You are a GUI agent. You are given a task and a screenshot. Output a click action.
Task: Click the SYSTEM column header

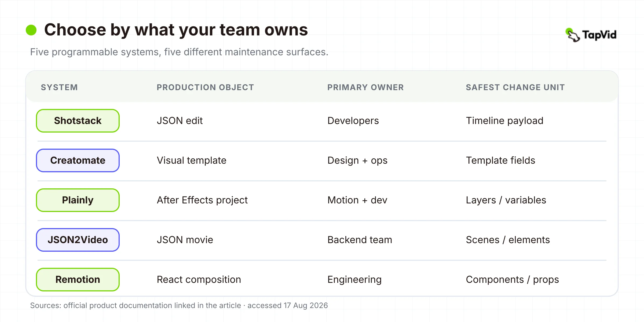point(59,87)
